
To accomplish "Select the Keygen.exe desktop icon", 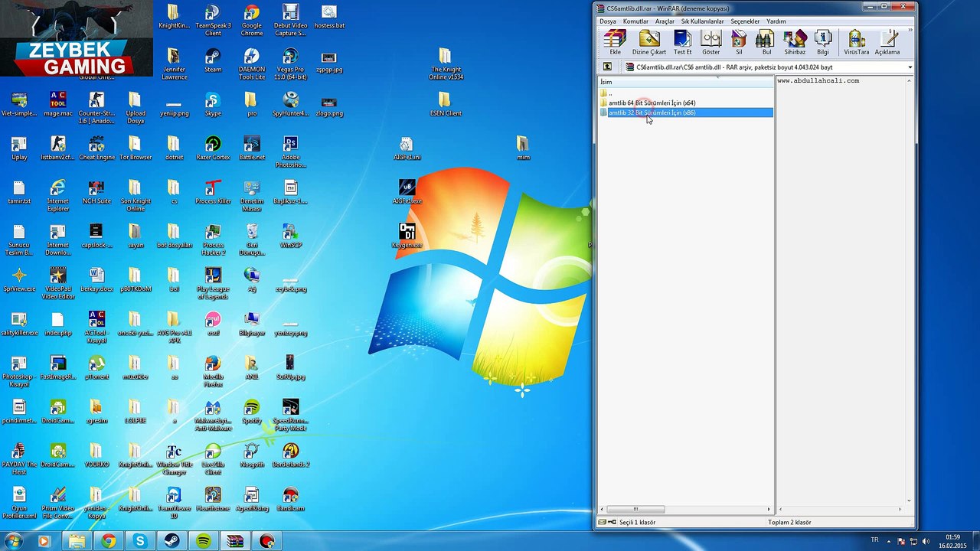I will [407, 236].
